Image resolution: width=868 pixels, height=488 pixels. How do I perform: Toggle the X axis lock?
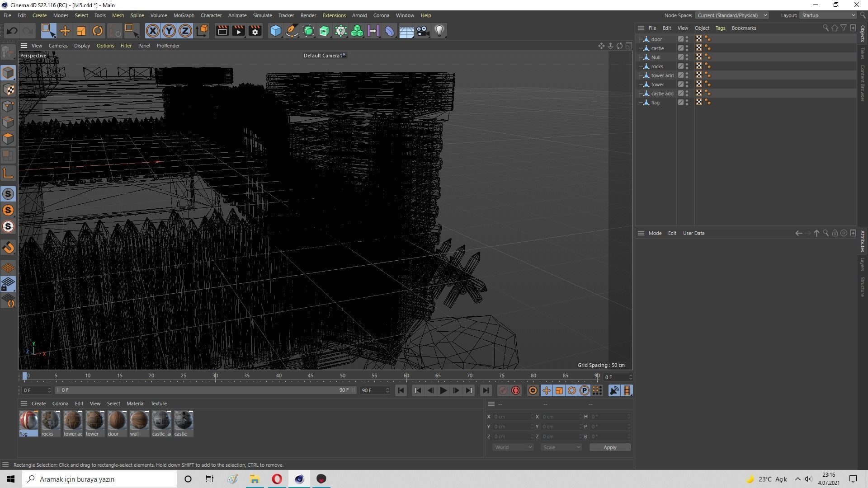pos(153,31)
